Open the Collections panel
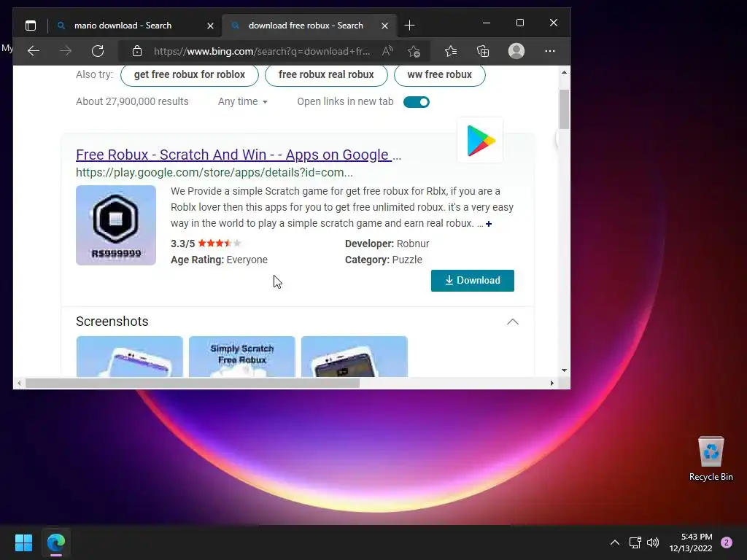Screen dimensions: 747x560 point(483,51)
